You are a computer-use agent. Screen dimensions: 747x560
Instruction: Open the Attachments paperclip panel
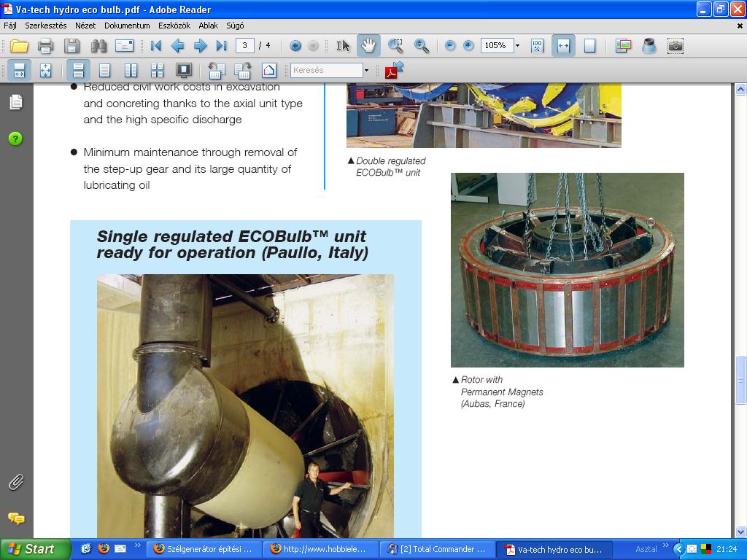click(16, 483)
